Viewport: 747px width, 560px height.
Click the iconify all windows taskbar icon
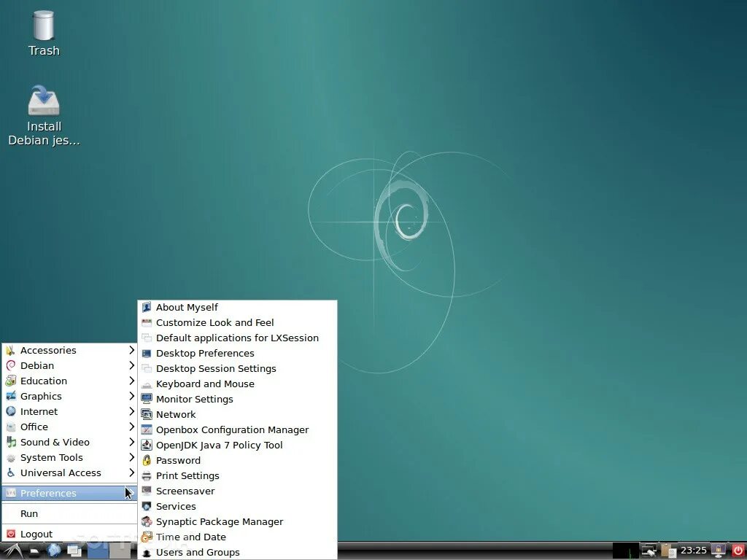click(x=74, y=551)
